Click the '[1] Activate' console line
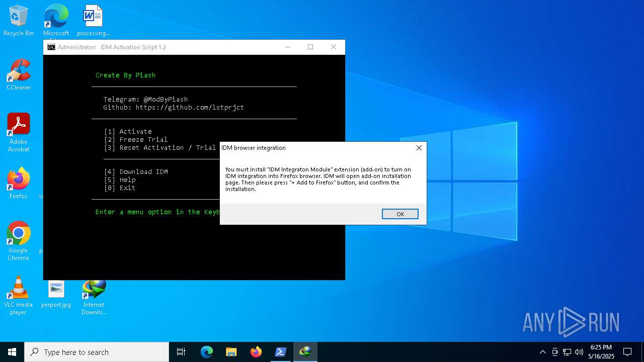Image resolution: width=644 pixels, height=362 pixels. [x=128, y=132]
